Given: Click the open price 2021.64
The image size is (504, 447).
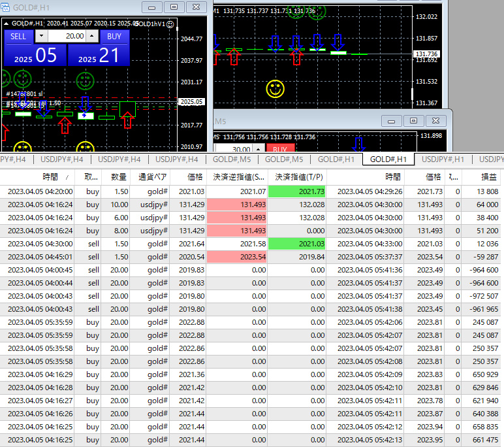Looking at the screenshot, I should pyautogui.click(x=191, y=244).
